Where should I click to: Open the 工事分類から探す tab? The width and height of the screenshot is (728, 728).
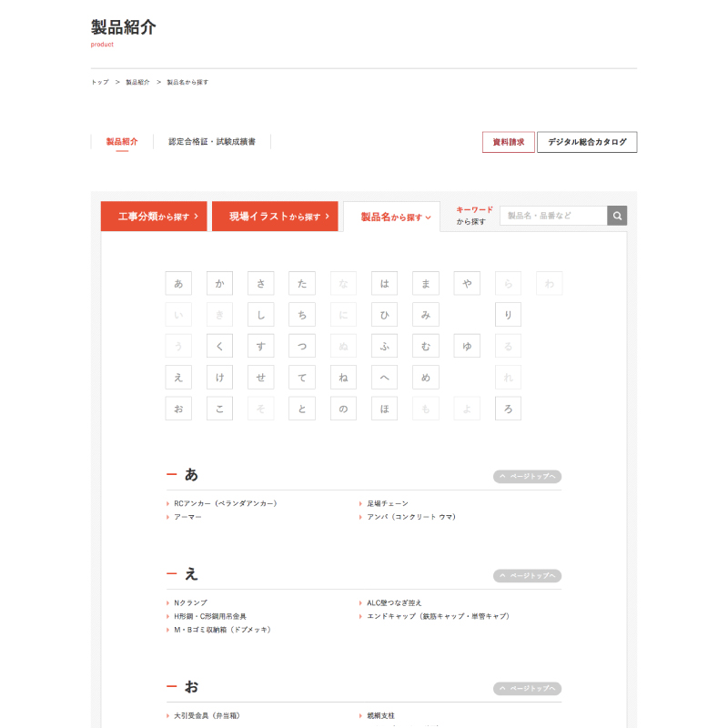[154, 217]
